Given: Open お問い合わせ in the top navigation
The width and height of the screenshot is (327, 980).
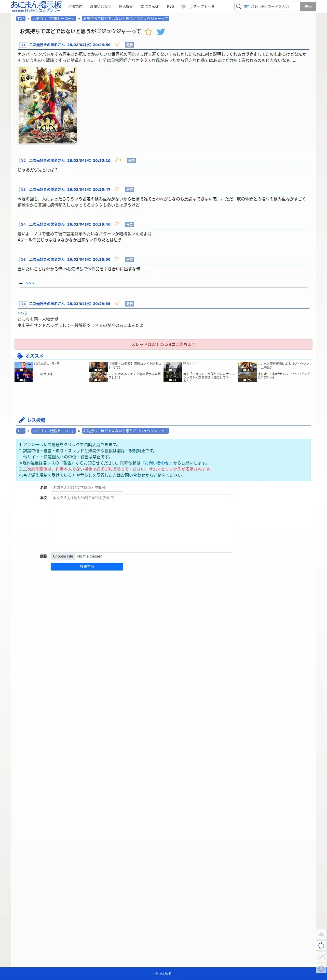Looking at the screenshot, I should click(x=101, y=6).
